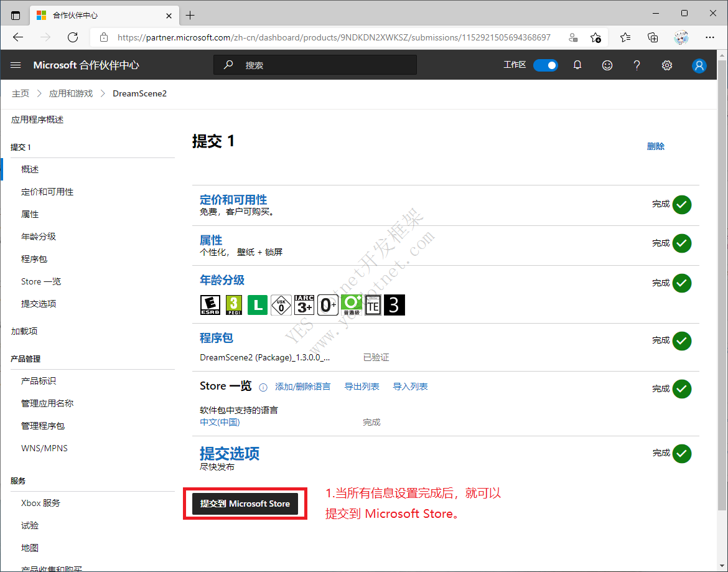This screenshot has height=572, width=728.
Task: Click the site lock icon
Action: (104, 37)
